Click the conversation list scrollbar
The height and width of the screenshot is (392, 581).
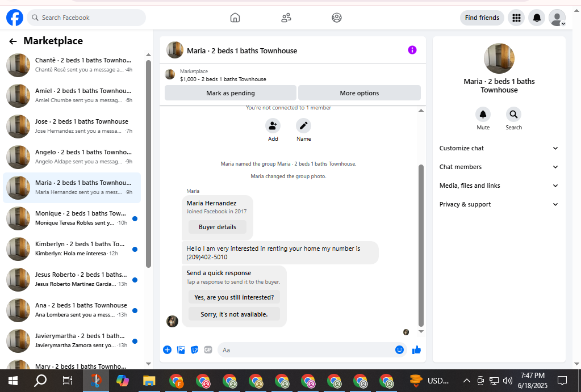click(x=149, y=163)
